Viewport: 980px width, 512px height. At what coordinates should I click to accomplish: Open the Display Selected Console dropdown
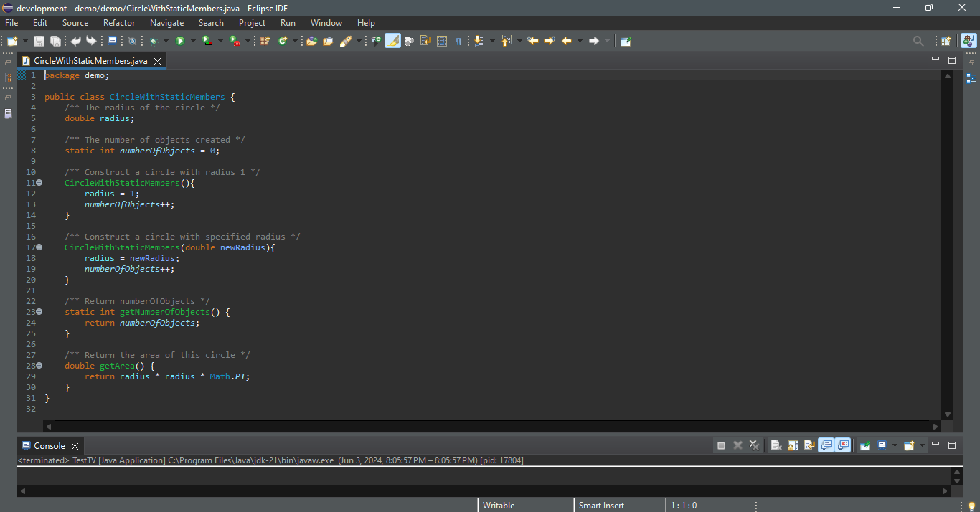(895, 445)
